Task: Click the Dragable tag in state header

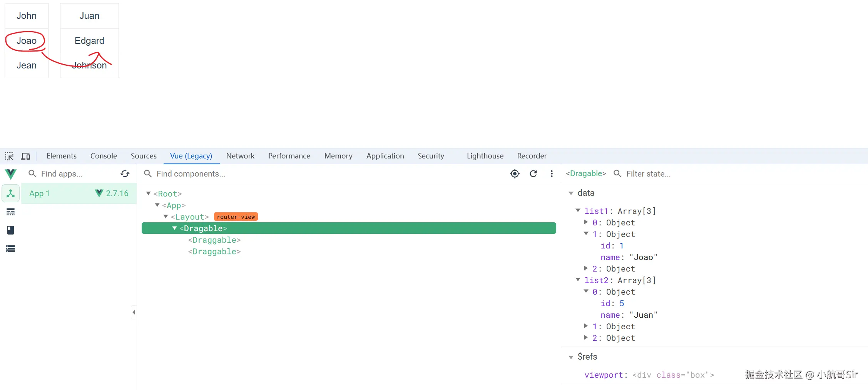Action: 586,173
